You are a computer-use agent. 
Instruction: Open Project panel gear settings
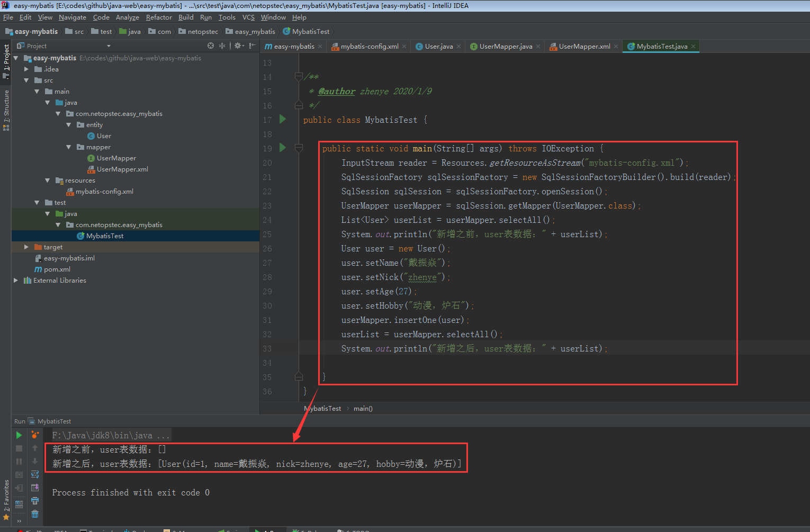239,46
